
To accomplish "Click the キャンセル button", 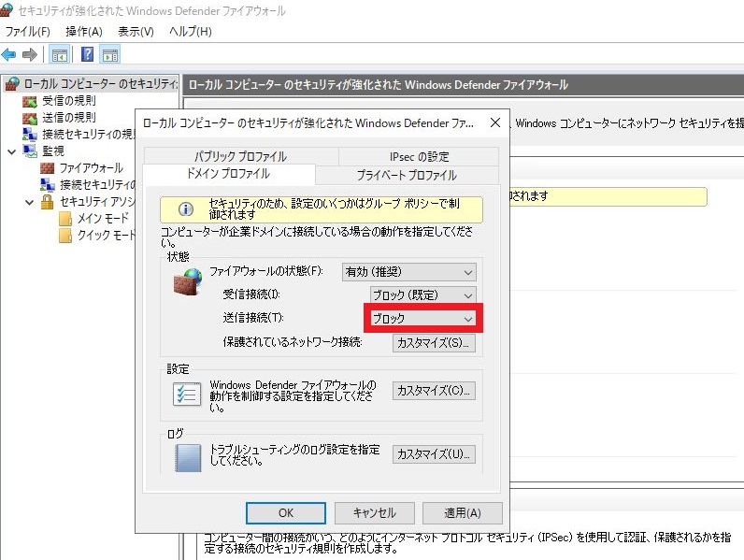I will tap(375, 513).
